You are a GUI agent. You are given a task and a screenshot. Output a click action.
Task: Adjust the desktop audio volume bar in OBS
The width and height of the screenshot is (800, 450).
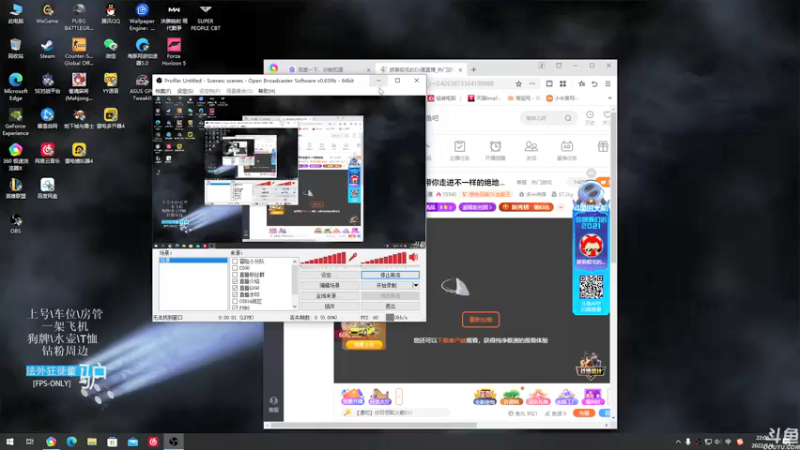coord(384,258)
